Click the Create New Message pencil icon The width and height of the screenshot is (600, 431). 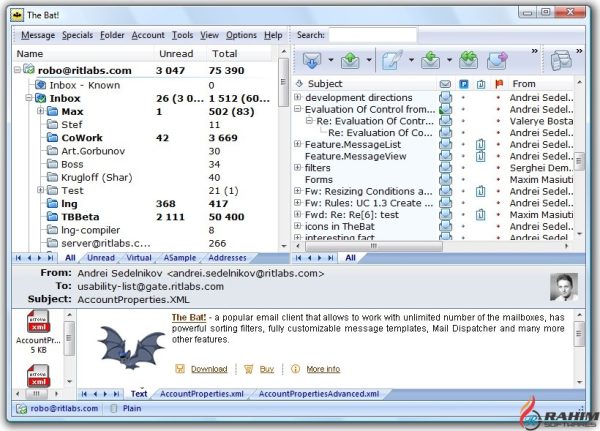pyautogui.click(x=392, y=60)
